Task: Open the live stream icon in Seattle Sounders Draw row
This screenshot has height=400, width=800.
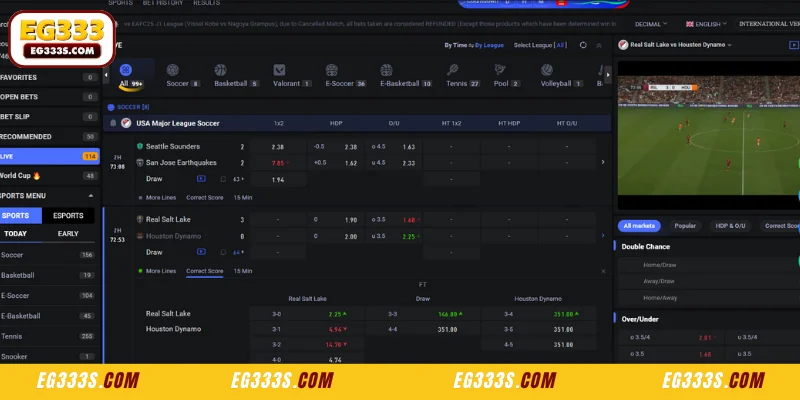Action: pyautogui.click(x=201, y=179)
